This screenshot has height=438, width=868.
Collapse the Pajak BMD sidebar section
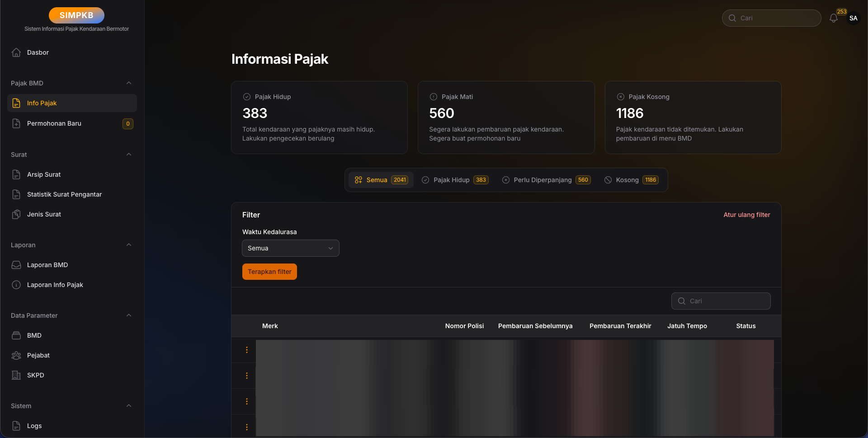[x=129, y=83]
